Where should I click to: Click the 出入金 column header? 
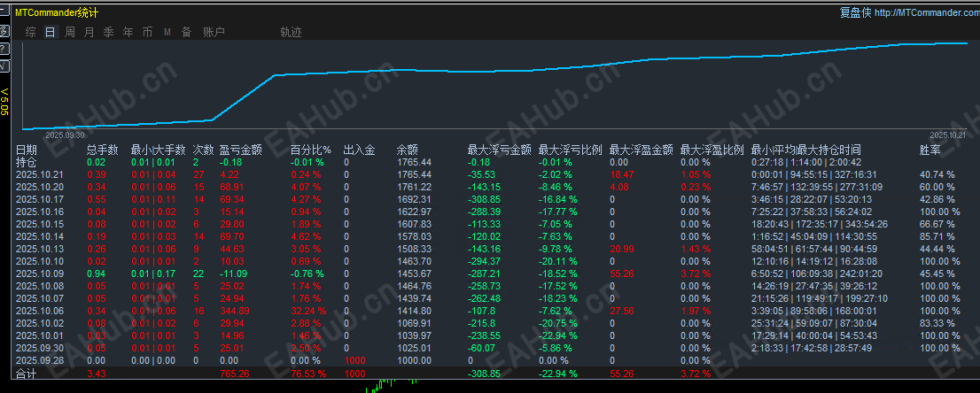(x=360, y=150)
